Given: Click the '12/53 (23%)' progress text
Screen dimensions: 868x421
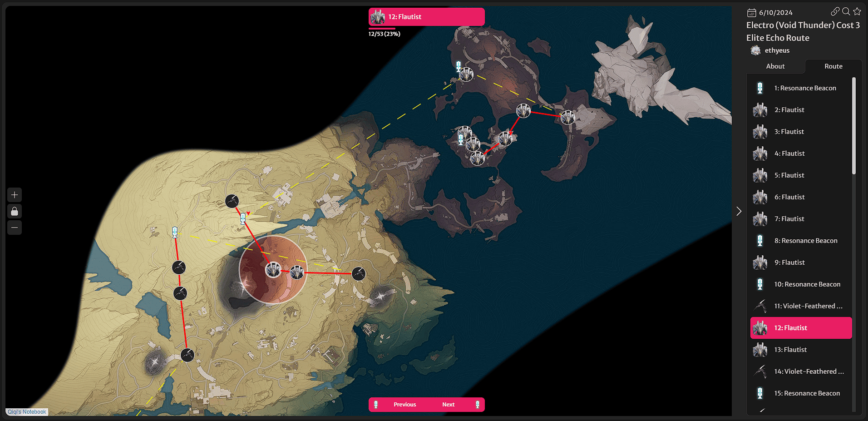Looking at the screenshot, I should tap(384, 34).
